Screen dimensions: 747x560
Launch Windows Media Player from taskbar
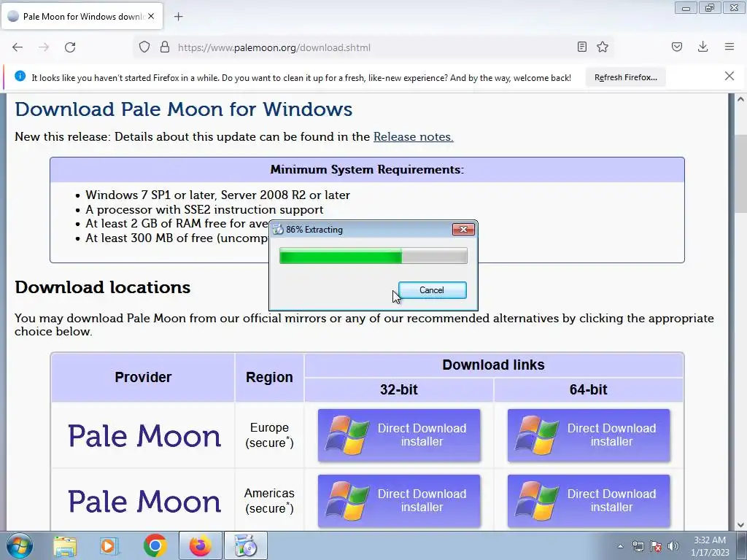point(109,545)
